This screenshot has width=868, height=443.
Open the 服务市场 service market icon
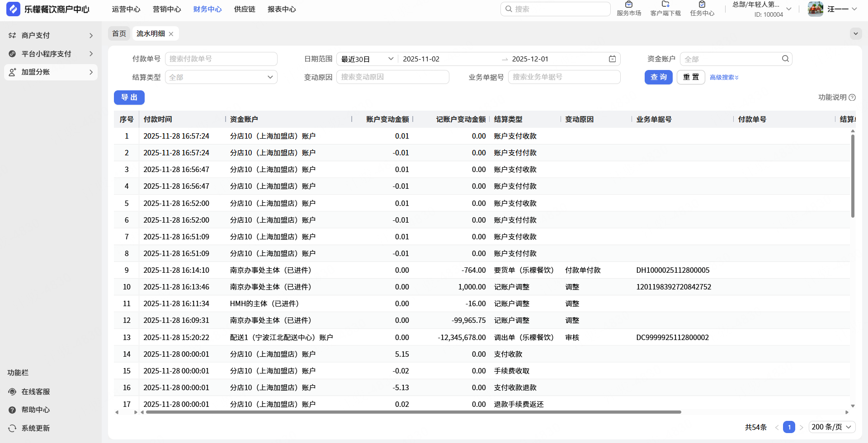click(x=629, y=5)
